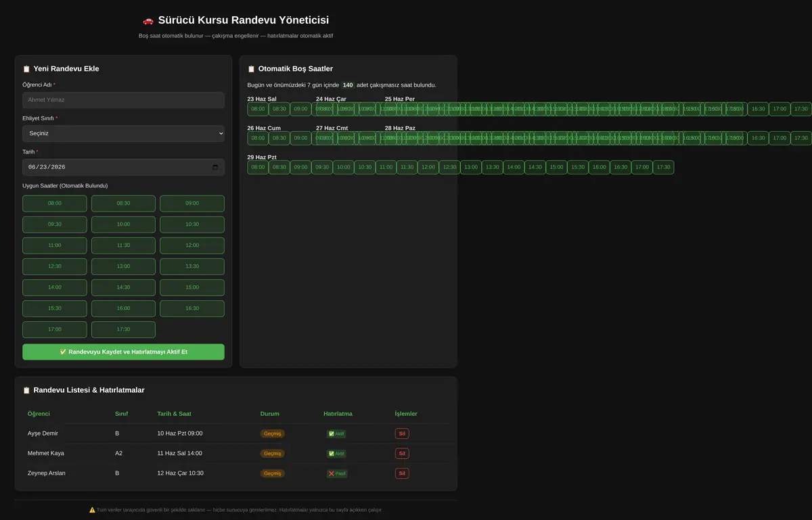The image size is (812, 520).
Task: Click the '11 Haz Sal 14:00' date cell
Action: point(179,454)
